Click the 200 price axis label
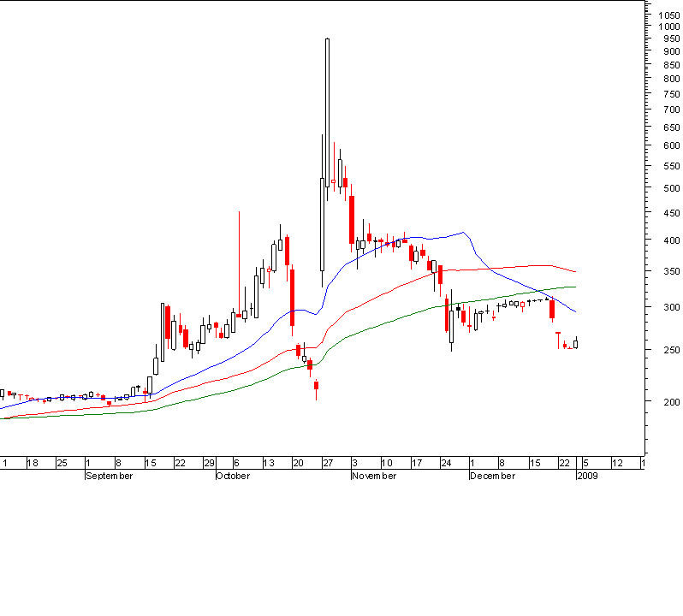683x616 pixels. click(671, 402)
